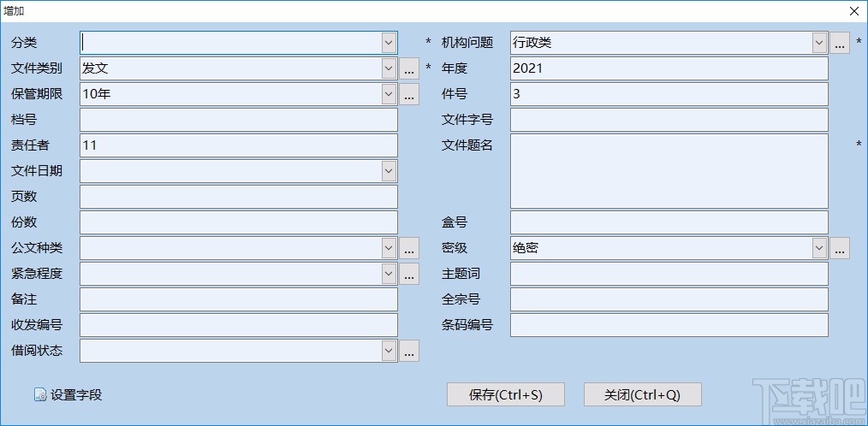Viewport: 868px width, 426px height.
Task: Open the 紧急程度 dropdown arrow
Action: pyautogui.click(x=389, y=274)
